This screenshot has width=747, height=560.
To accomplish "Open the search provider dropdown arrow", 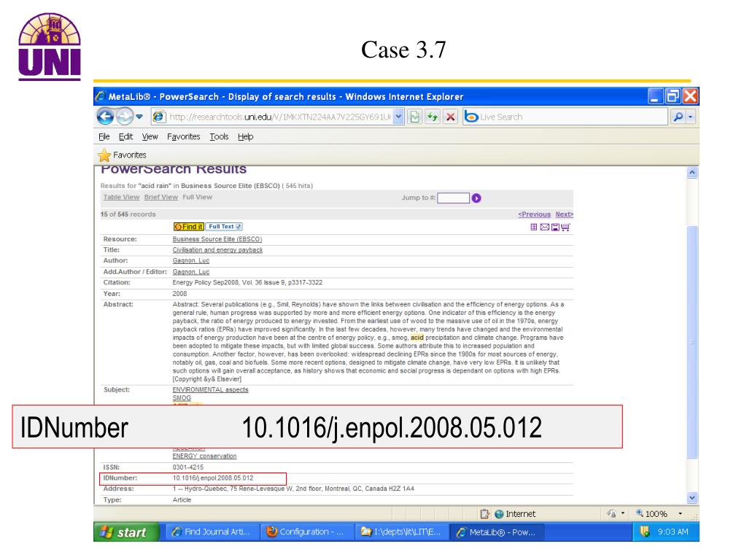I will (x=690, y=117).
